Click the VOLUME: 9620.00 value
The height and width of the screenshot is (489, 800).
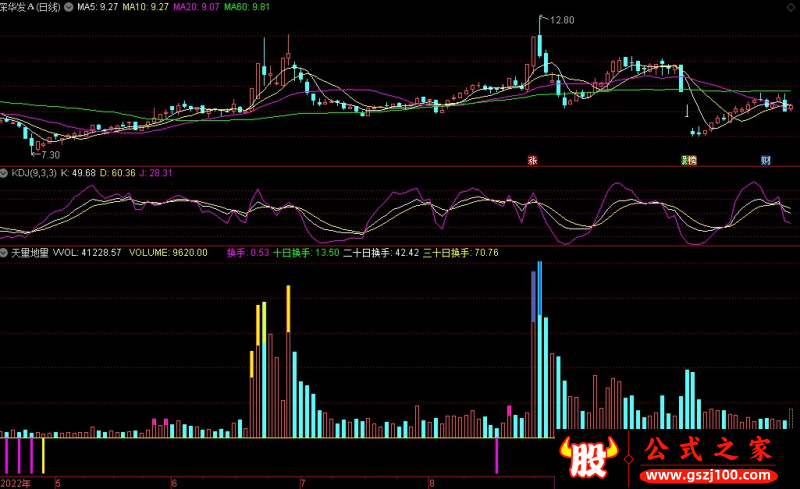168,253
